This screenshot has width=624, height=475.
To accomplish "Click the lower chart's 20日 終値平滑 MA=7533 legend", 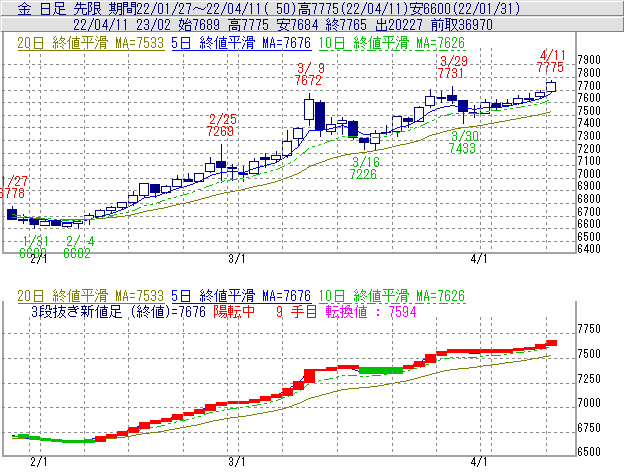I will [x=91, y=296].
